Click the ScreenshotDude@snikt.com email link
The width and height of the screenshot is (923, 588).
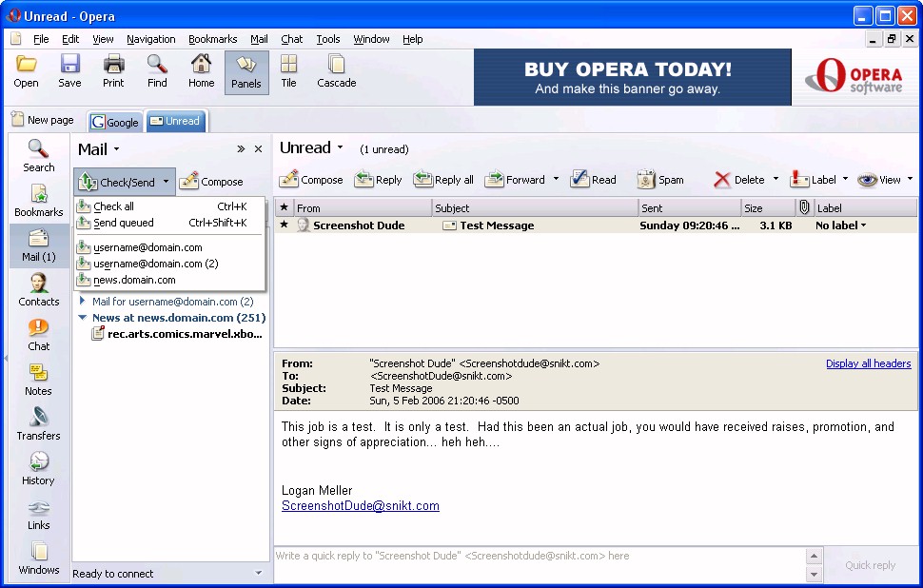point(360,506)
